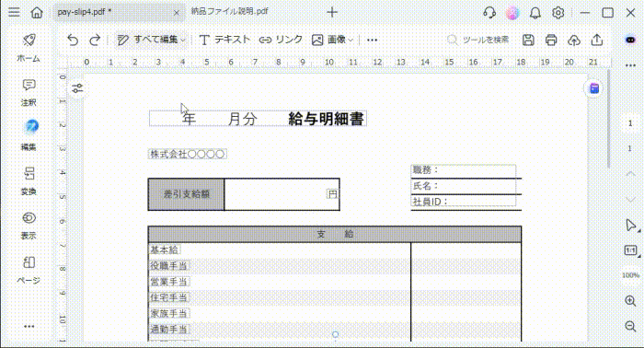Viewport: 644px width, 348px height.
Task: Print the document
Action: pos(551,40)
